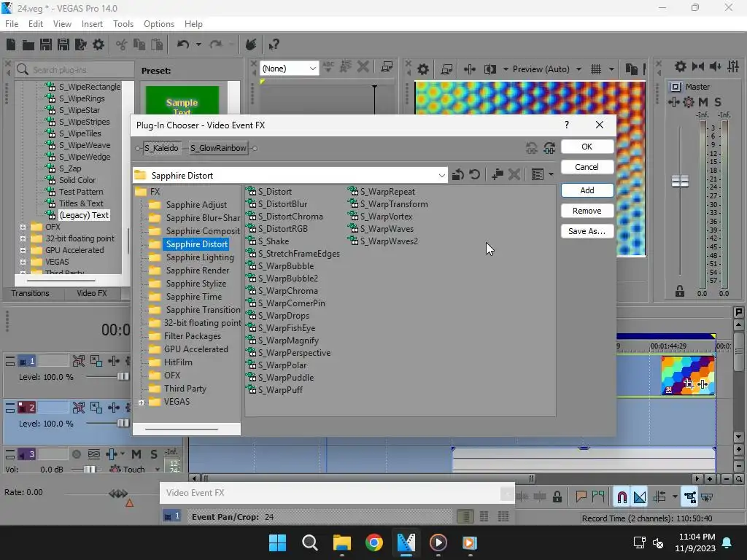
Task: Refresh plug-in list in chooser
Action: 474,175
